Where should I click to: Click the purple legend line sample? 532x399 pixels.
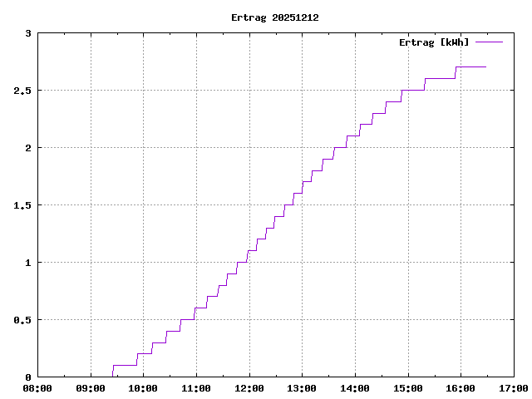[490, 42]
